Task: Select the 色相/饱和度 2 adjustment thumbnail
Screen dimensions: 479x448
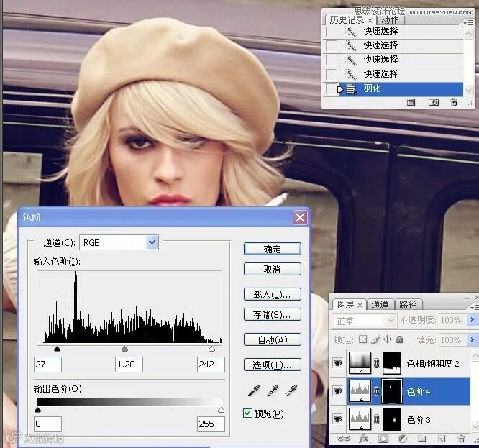Action: pos(360,363)
